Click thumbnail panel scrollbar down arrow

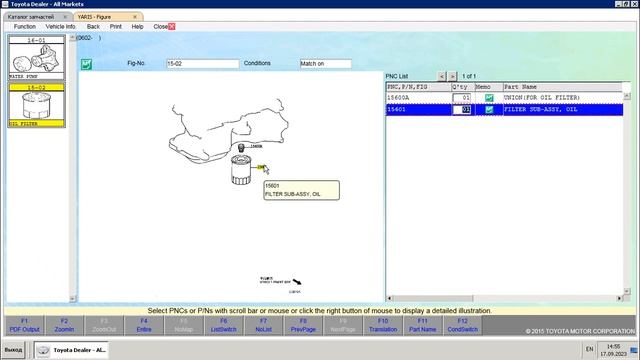click(x=73, y=299)
